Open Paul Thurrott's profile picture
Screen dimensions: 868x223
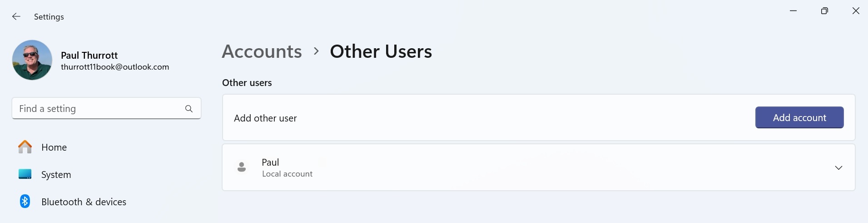[x=32, y=60]
